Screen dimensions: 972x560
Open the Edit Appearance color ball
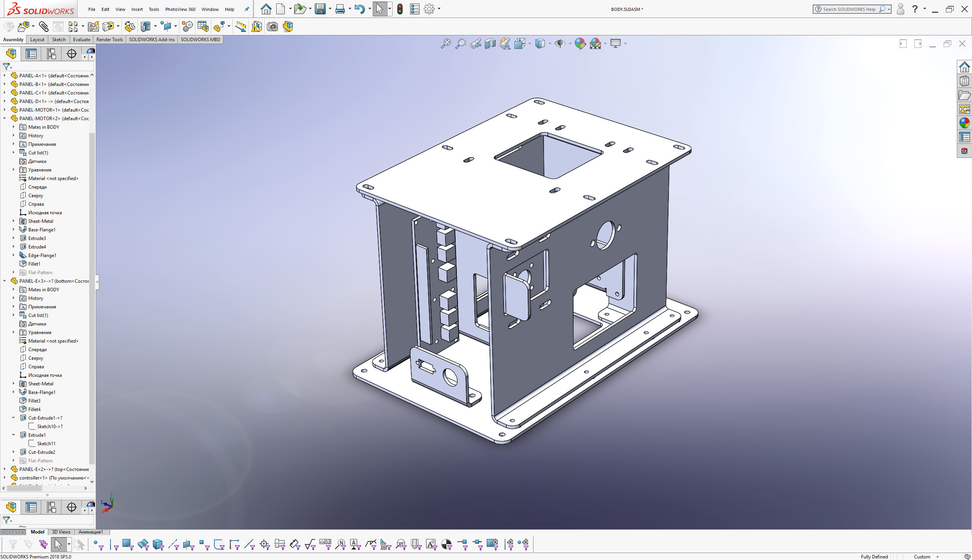pyautogui.click(x=580, y=44)
